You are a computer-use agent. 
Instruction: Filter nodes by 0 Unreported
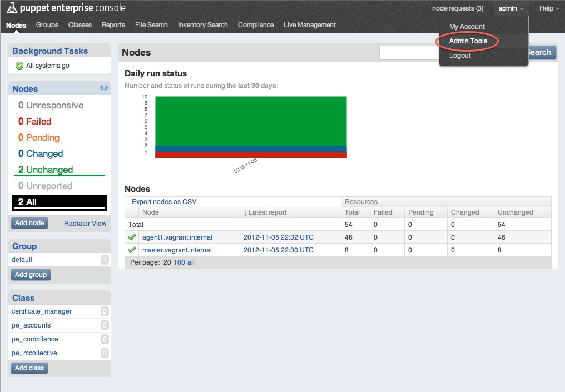tap(45, 186)
